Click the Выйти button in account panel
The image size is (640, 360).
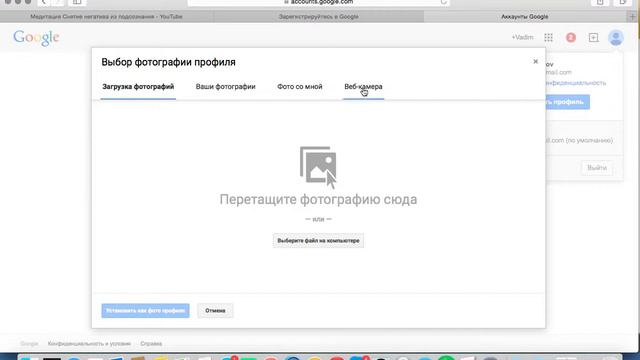[597, 168]
